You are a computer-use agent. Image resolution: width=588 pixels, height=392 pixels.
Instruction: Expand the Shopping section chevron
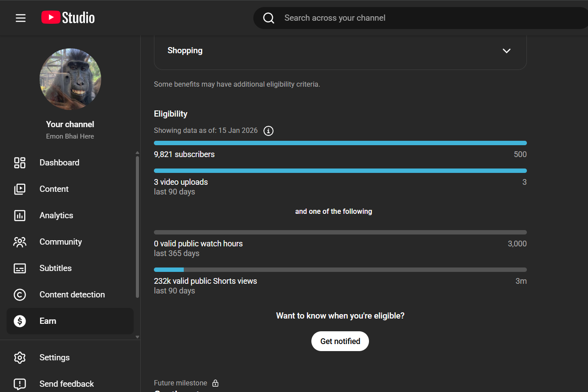click(x=507, y=51)
